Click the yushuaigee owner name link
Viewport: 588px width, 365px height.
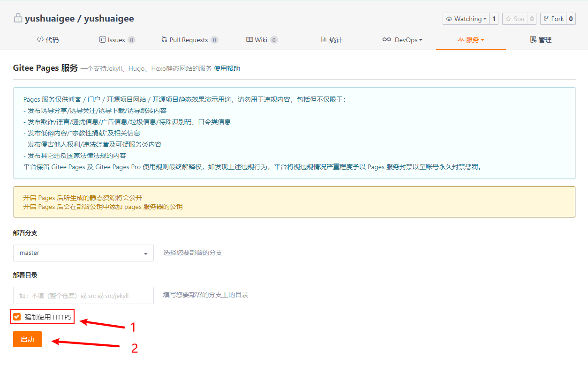pyautogui.click(x=49, y=19)
